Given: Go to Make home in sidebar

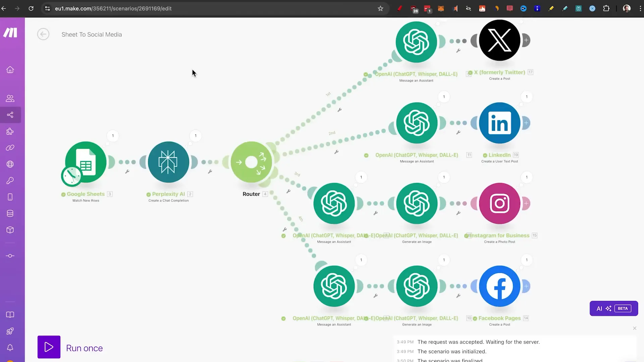Looking at the screenshot, I should point(10,70).
